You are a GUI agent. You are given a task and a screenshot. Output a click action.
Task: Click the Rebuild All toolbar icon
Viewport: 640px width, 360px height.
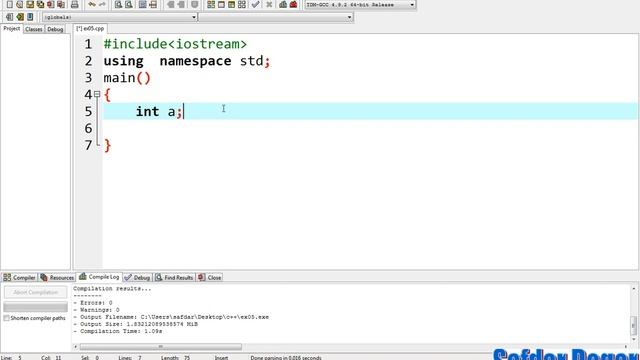(x=242, y=4)
